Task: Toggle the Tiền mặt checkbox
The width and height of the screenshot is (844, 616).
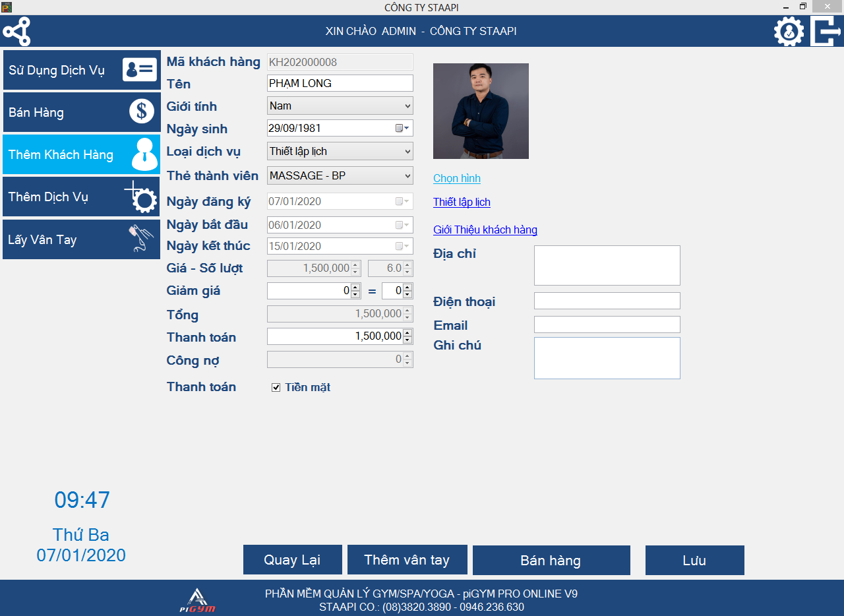Action: point(276,387)
